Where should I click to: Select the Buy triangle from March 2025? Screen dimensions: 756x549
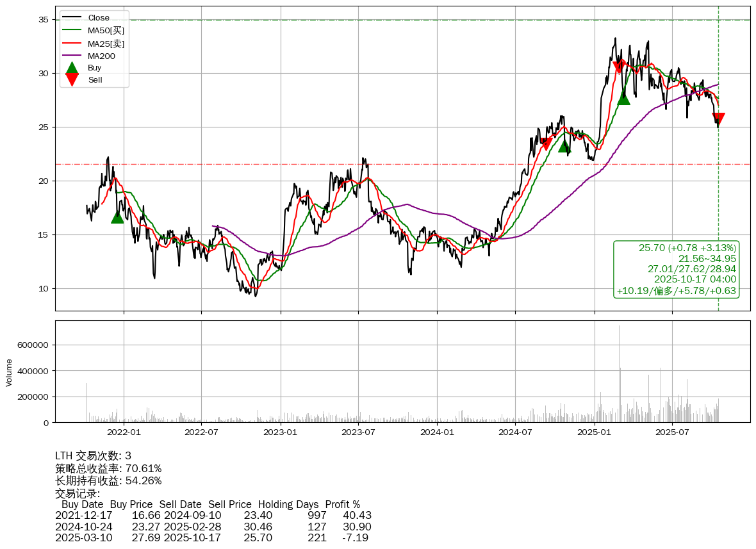[x=623, y=97]
